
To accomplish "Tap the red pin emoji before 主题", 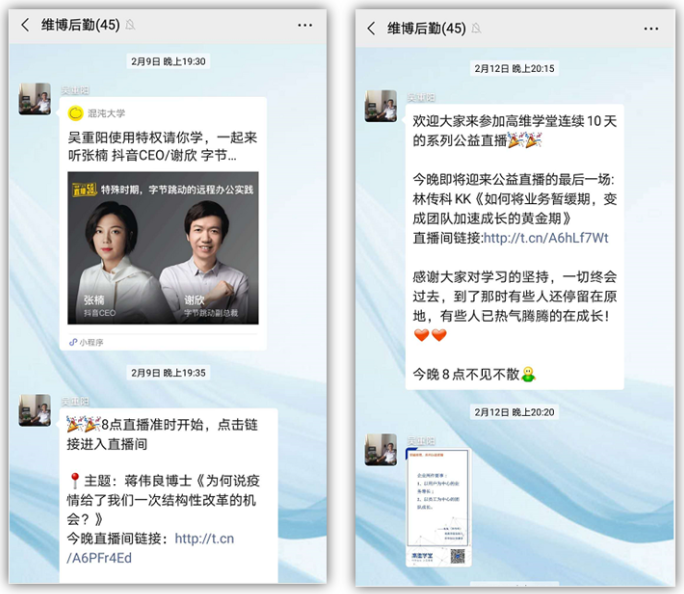I will (74, 481).
